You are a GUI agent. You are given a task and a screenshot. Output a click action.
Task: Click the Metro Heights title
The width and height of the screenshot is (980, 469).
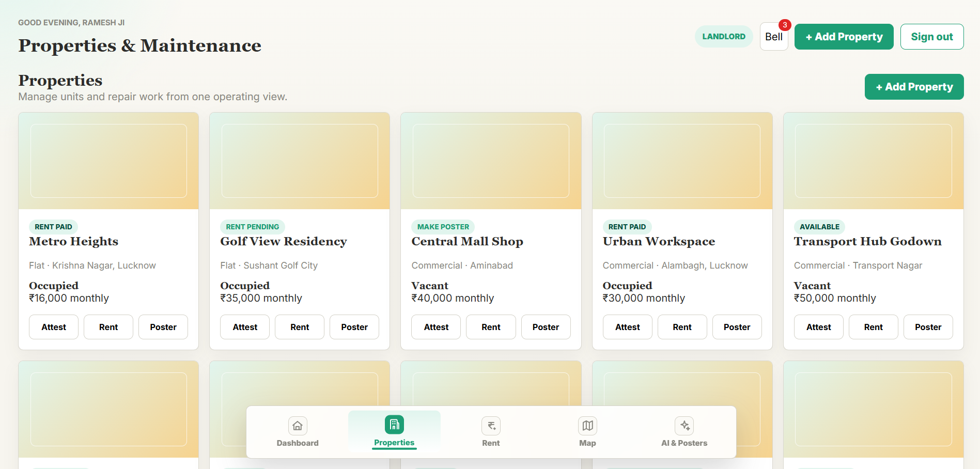tap(74, 241)
